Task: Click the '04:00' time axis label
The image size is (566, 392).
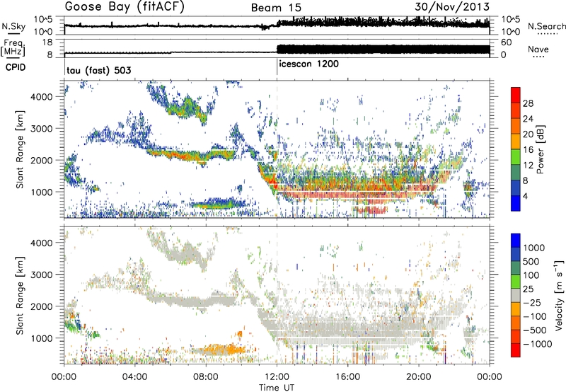Action: point(135,377)
